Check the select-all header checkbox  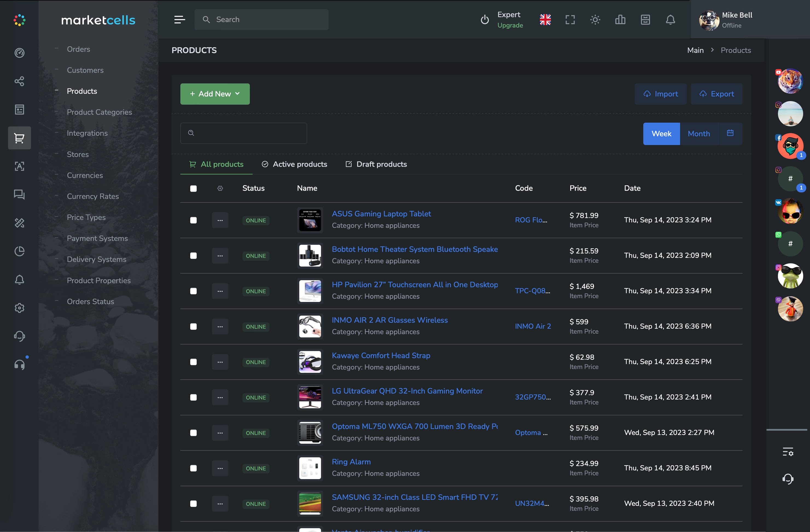(x=193, y=188)
